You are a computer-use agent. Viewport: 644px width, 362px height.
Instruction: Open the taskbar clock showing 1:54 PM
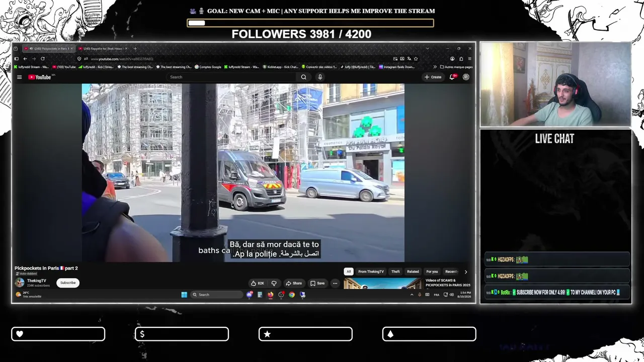464,295
